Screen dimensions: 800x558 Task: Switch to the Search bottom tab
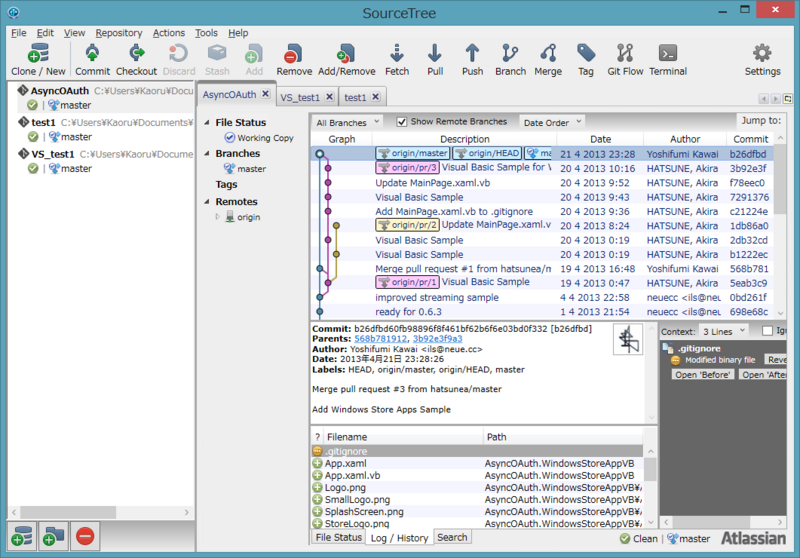click(x=452, y=537)
